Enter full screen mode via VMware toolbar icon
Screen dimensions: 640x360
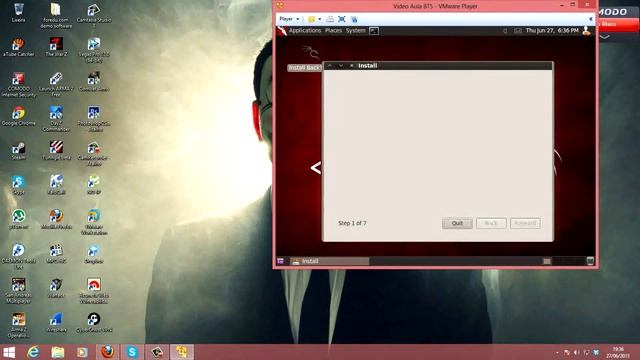(342, 19)
